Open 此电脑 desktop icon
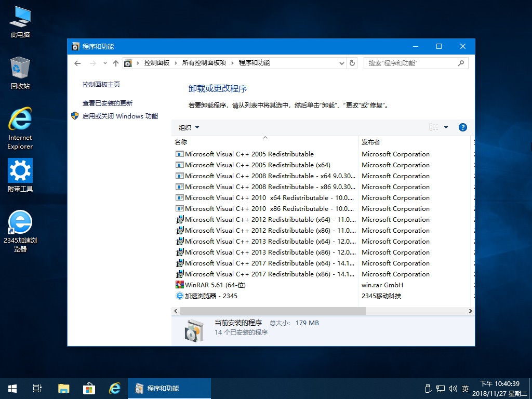Viewport: 532px width, 399px height. [20, 22]
